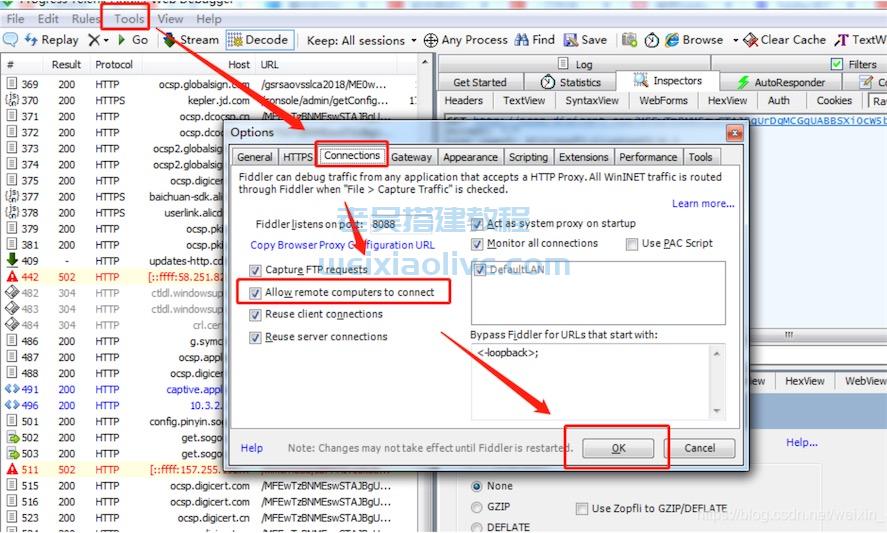
Task: Open the Browse dropdown in toolbar
Action: (x=735, y=41)
